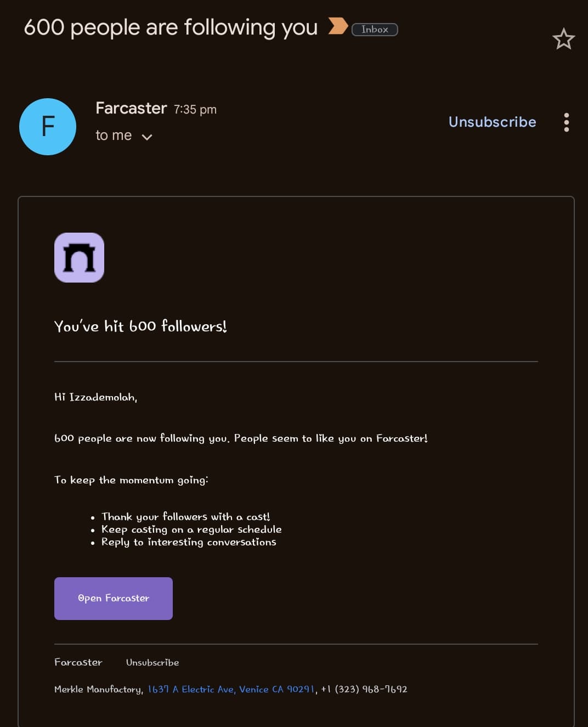Image resolution: width=588 pixels, height=727 pixels.
Task: Click the "Merkle Manufactory" footer text
Action: click(98, 689)
